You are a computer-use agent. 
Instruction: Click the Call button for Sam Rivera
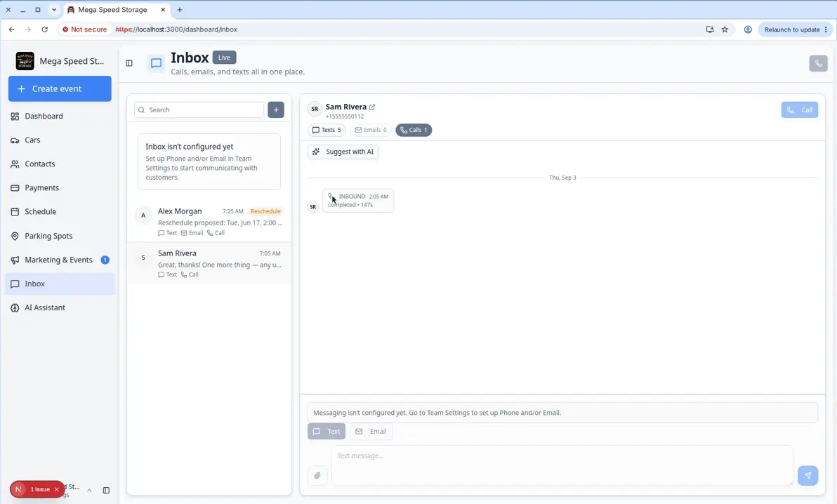click(799, 110)
